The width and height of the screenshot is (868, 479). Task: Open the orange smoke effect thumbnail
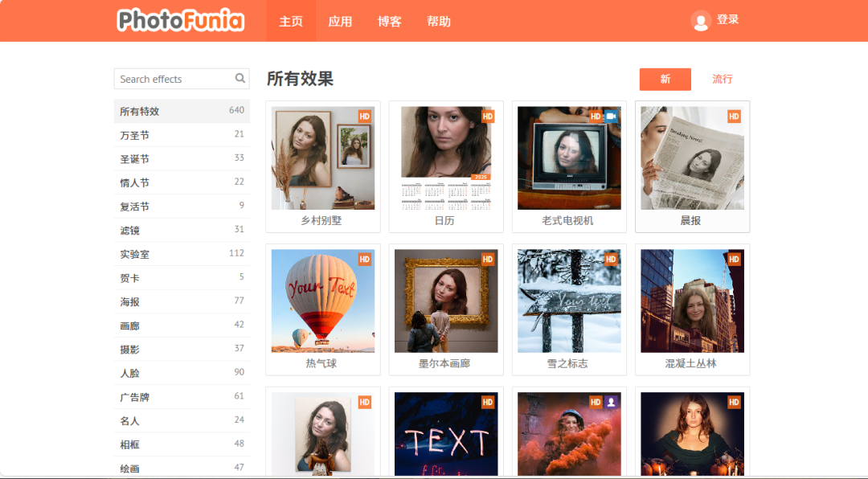[569, 434]
